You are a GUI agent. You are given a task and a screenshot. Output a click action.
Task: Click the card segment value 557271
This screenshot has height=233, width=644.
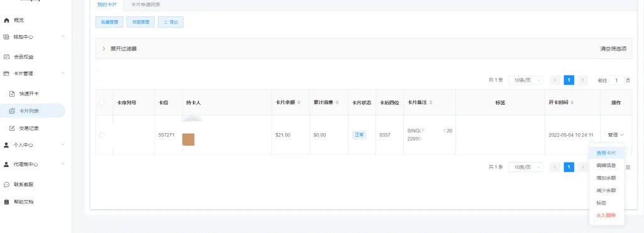click(166, 135)
